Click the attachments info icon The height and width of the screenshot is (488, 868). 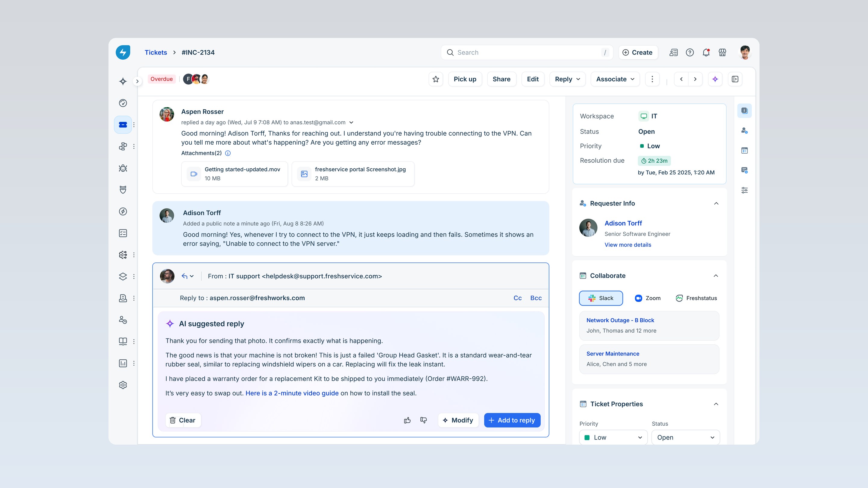tap(228, 153)
